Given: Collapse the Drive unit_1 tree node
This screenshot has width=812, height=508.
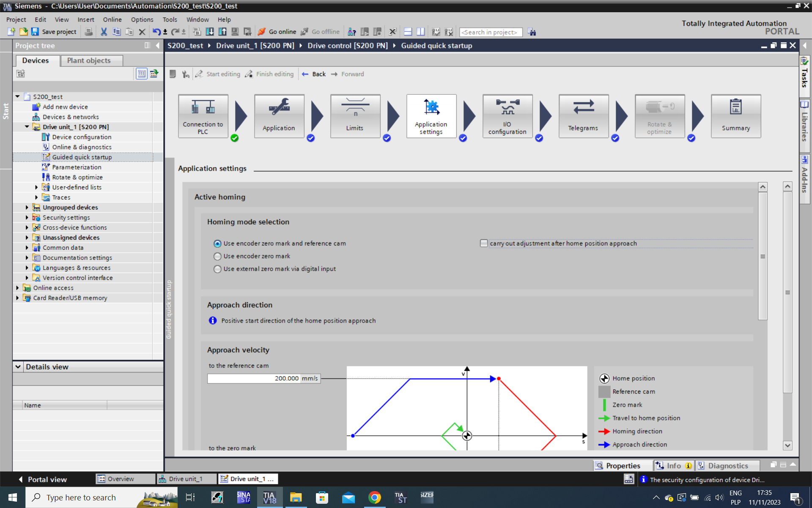Looking at the screenshot, I should click(27, 127).
